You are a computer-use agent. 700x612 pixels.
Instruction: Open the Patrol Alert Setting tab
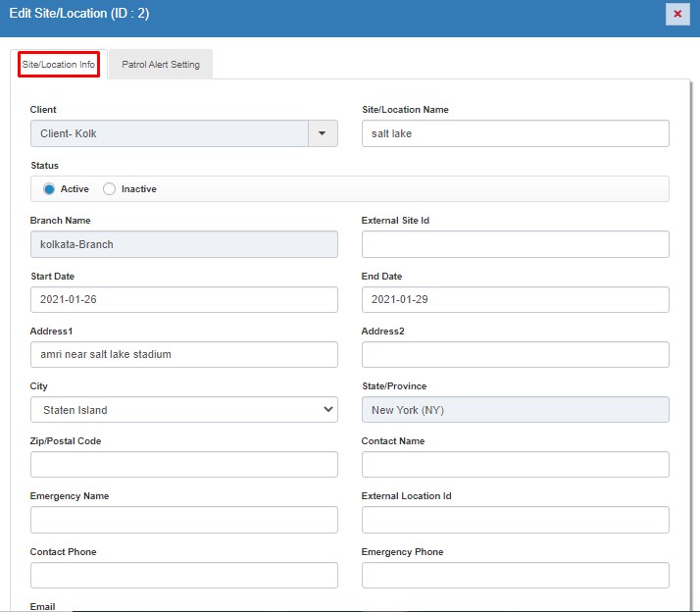point(161,65)
